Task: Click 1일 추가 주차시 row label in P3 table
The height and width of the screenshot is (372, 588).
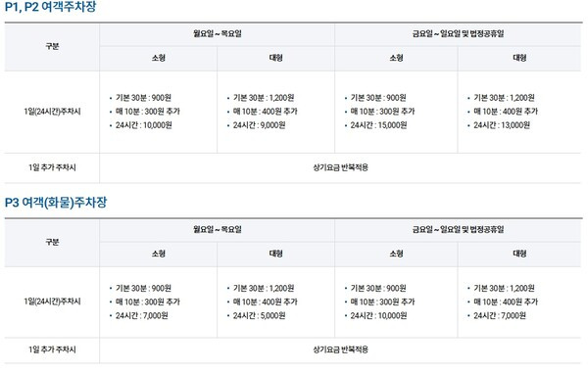Action: (52, 349)
